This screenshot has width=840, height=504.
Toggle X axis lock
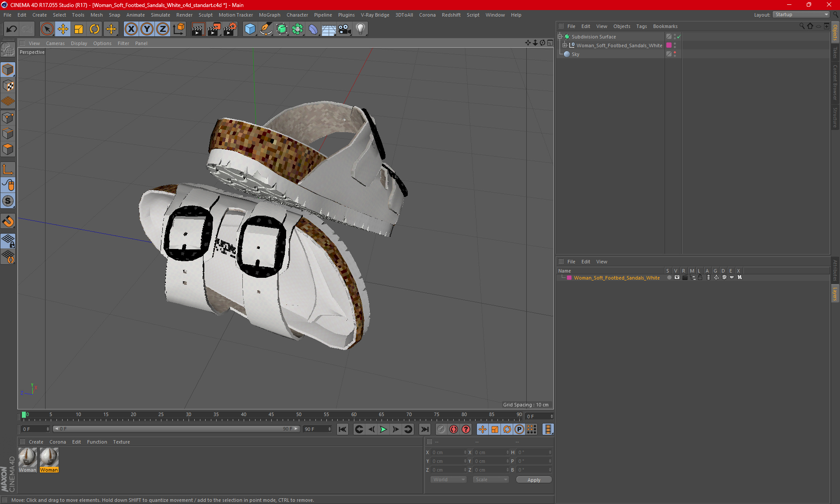click(131, 29)
